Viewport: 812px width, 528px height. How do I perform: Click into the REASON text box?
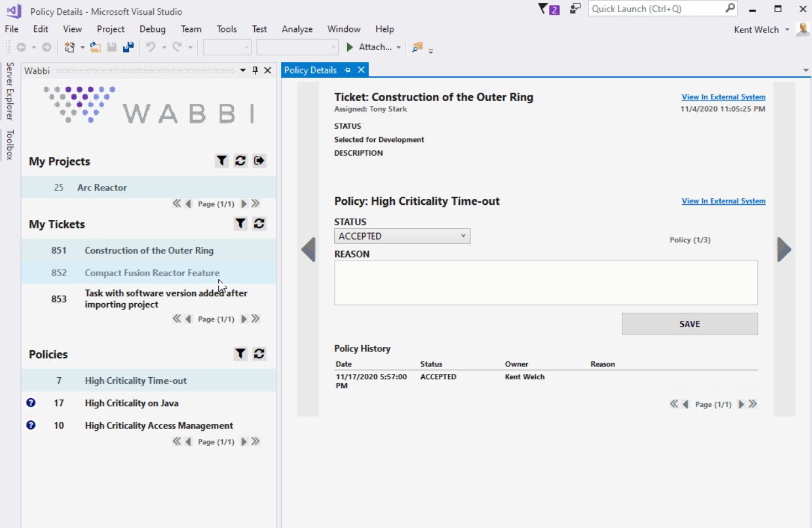coord(546,283)
